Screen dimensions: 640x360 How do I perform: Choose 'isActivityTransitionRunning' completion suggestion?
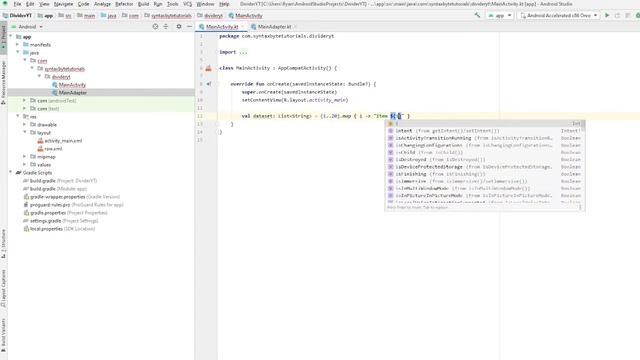pyautogui.click(x=484, y=138)
